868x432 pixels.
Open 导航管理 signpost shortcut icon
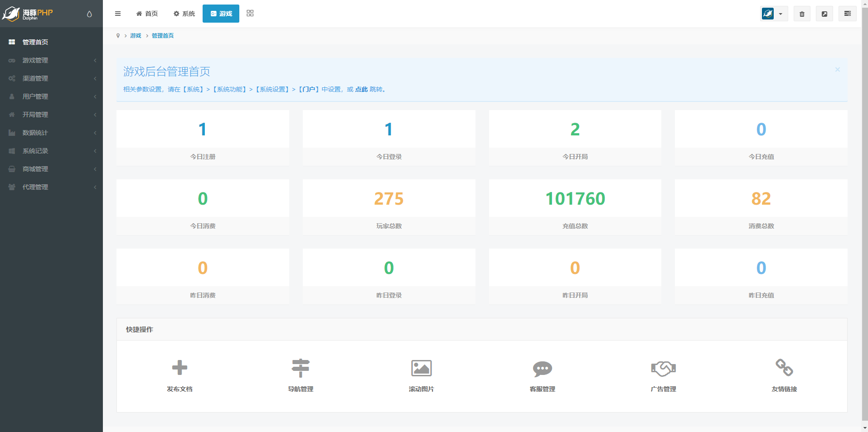(x=301, y=368)
